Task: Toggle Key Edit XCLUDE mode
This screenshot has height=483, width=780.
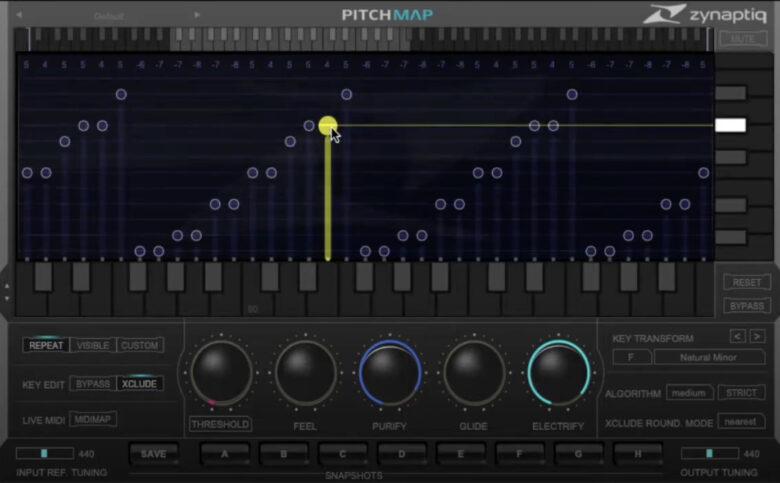Action: point(140,384)
